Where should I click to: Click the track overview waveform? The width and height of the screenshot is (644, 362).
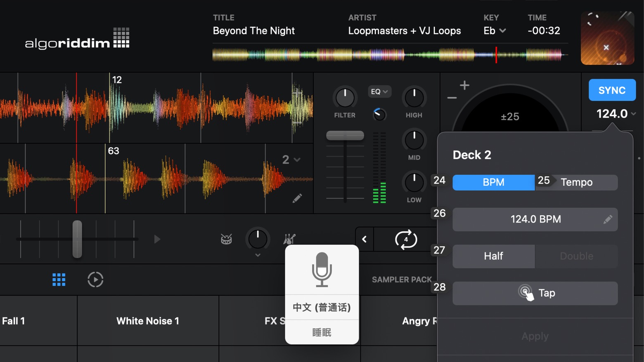pyautogui.click(x=390, y=54)
